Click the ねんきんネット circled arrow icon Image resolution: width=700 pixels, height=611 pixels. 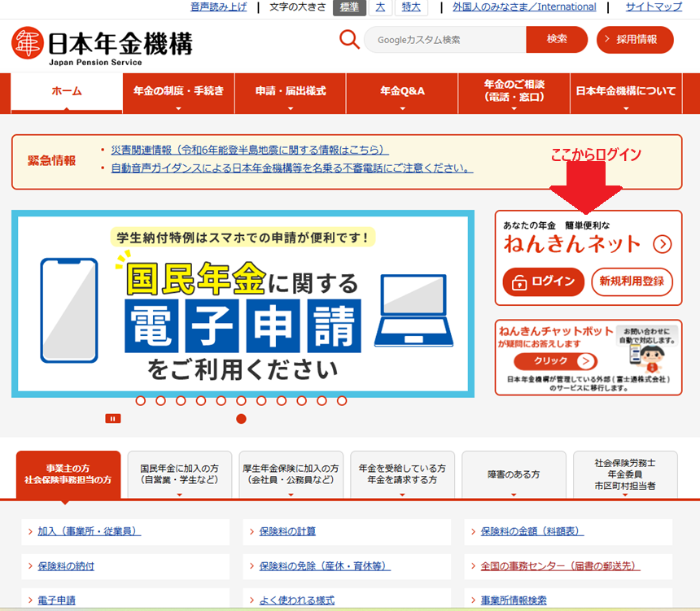pyautogui.click(x=662, y=243)
